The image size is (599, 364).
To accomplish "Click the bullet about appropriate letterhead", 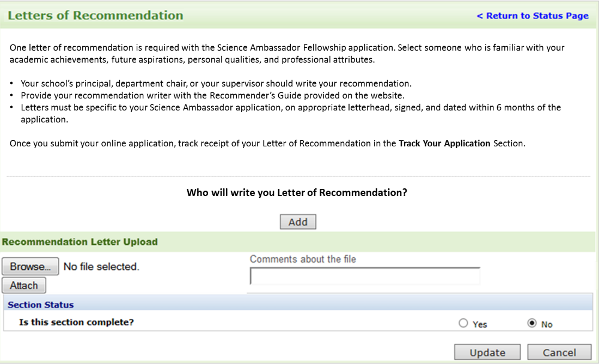I will (x=290, y=108).
